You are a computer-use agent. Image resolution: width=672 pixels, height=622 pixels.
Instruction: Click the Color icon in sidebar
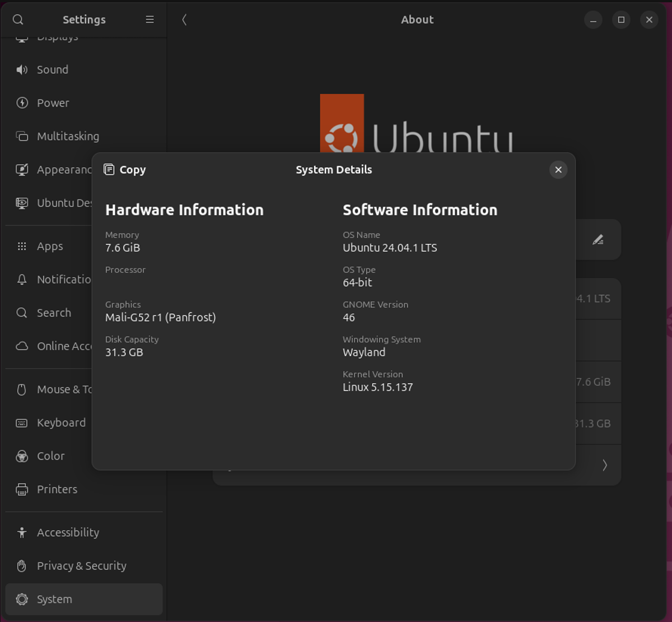(x=22, y=456)
